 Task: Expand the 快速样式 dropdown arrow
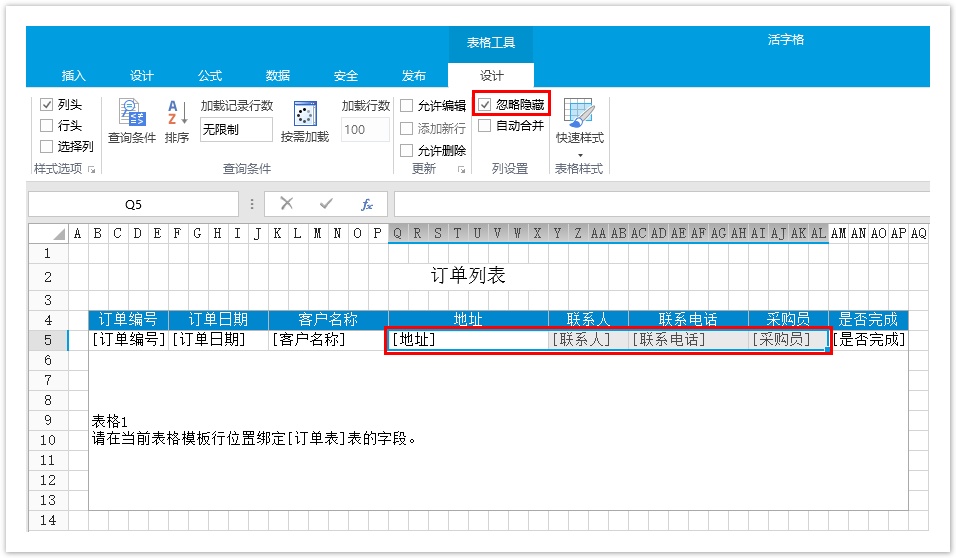(579, 154)
